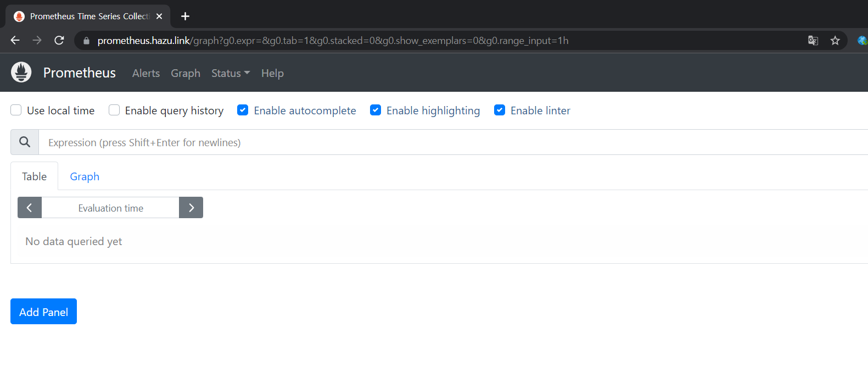Viewport: 868px width, 366px height.
Task: Click the previous evaluation time arrow
Action: point(30,207)
